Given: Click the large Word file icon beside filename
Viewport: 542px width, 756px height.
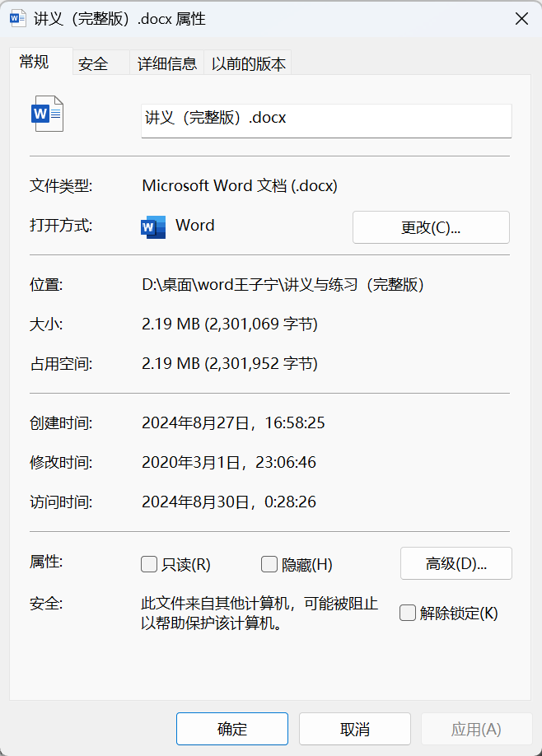Looking at the screenshot, I should point(47,114).
